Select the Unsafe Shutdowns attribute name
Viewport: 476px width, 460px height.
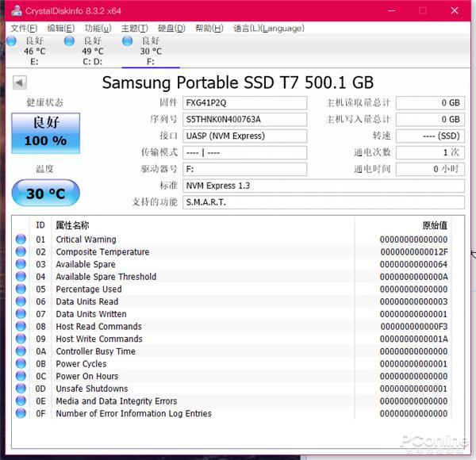point(92,389)
